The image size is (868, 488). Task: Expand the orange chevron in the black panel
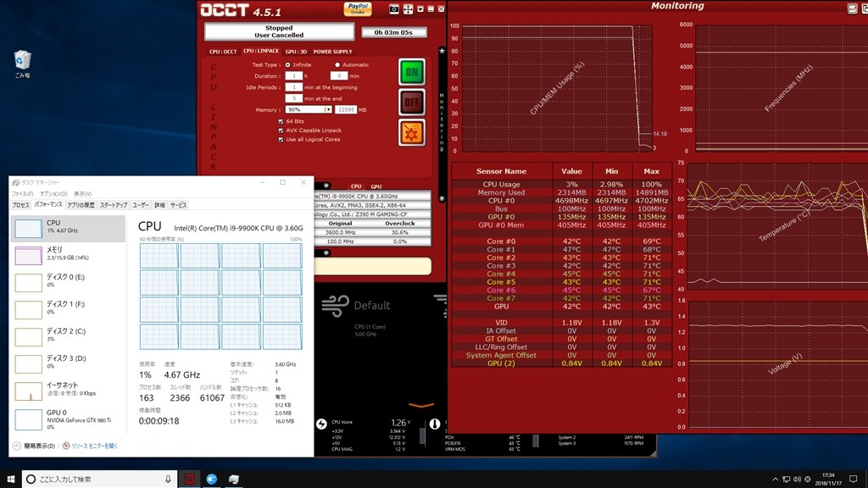(x=421, y=406)
